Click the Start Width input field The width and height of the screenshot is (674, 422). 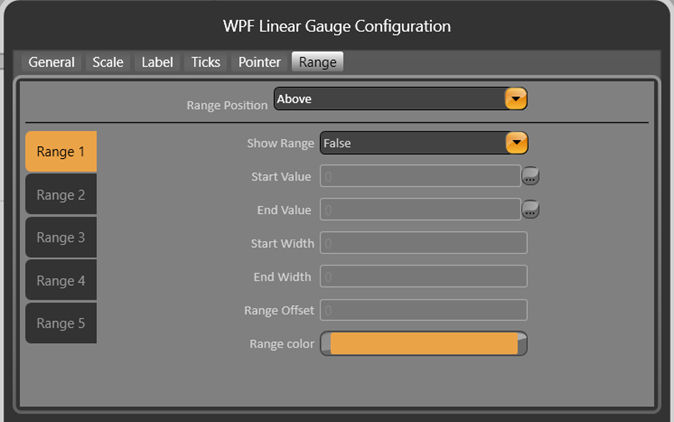423,243
